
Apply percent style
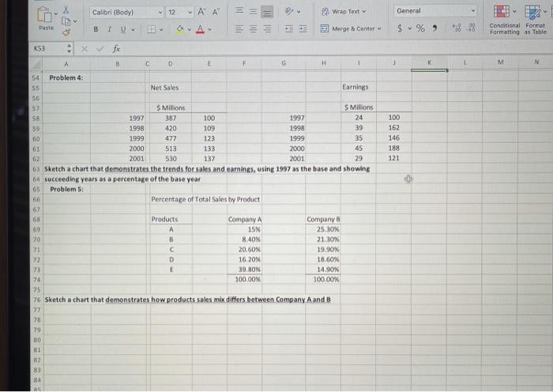(420, 28)
